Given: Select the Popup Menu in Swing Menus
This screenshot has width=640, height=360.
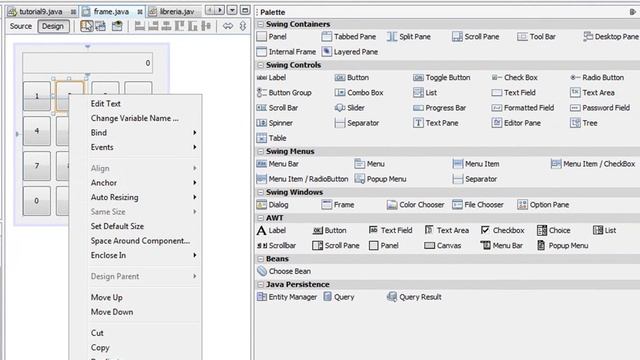Looking at the screenshot, I should (x=380, y=179).
